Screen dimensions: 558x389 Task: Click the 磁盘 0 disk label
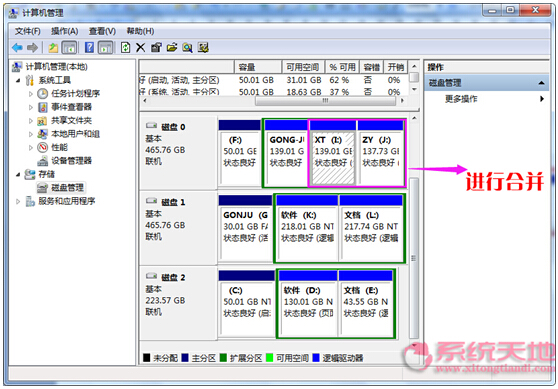click(173, 127)
